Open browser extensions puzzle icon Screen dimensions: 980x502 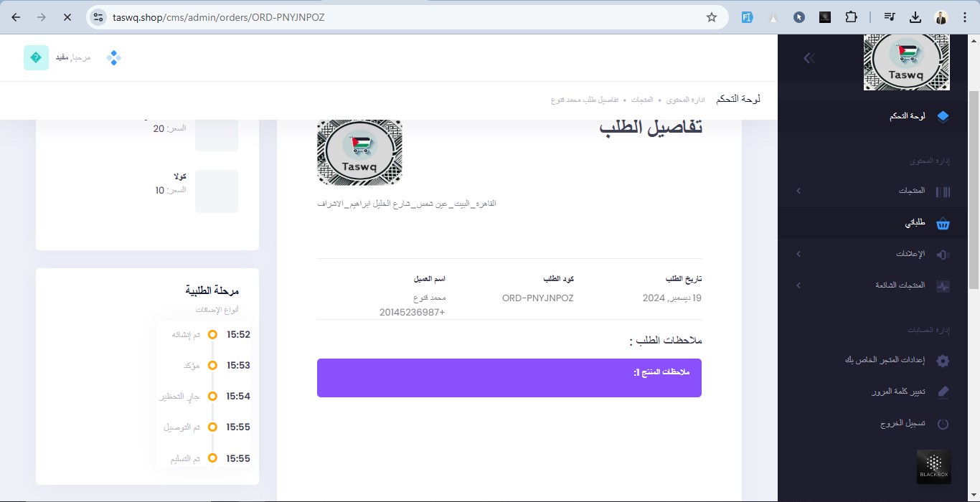point(851,17)
